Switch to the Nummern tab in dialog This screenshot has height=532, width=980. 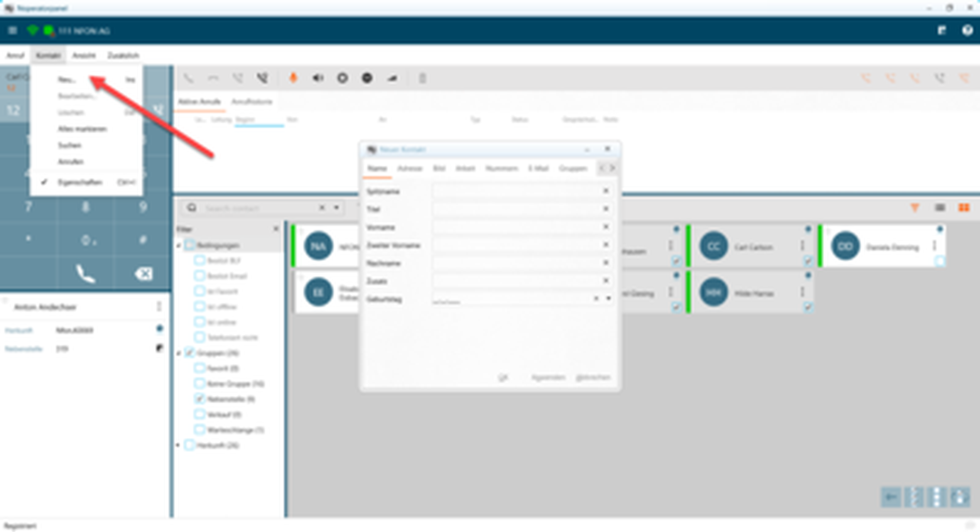click(501, 168)
